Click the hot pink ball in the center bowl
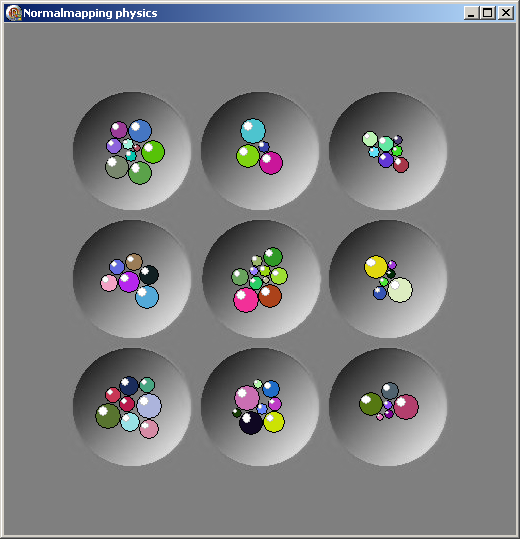Screen dimensions: 520x539 click(245, 300)
